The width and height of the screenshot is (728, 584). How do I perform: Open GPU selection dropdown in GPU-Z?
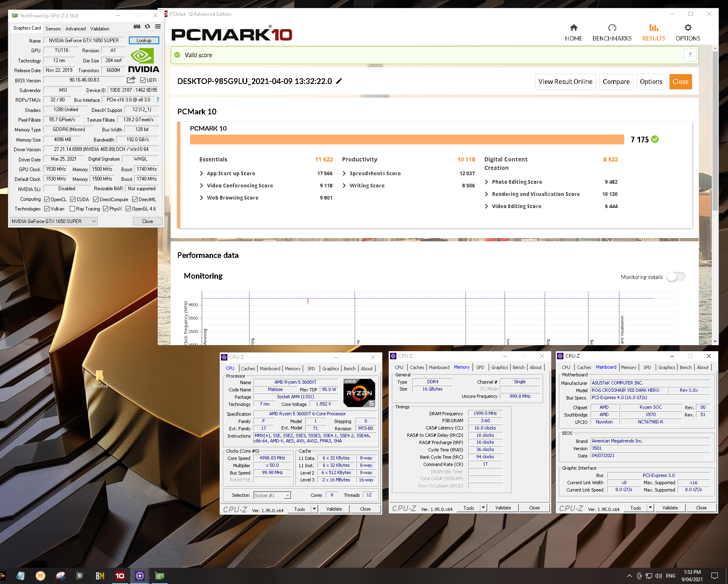pyautogui.click(x=54, y=221)
